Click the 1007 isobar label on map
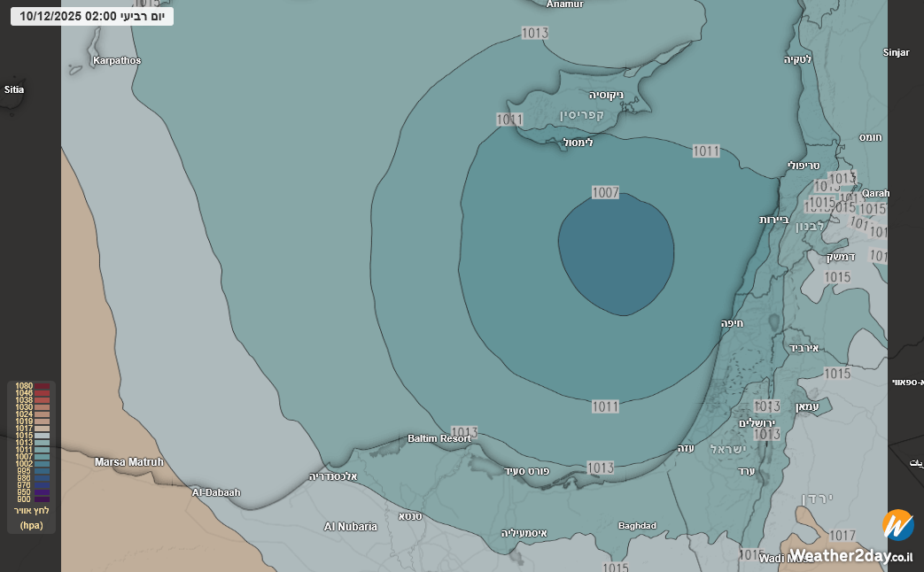The image size is (924, 572). click(605, 192)
